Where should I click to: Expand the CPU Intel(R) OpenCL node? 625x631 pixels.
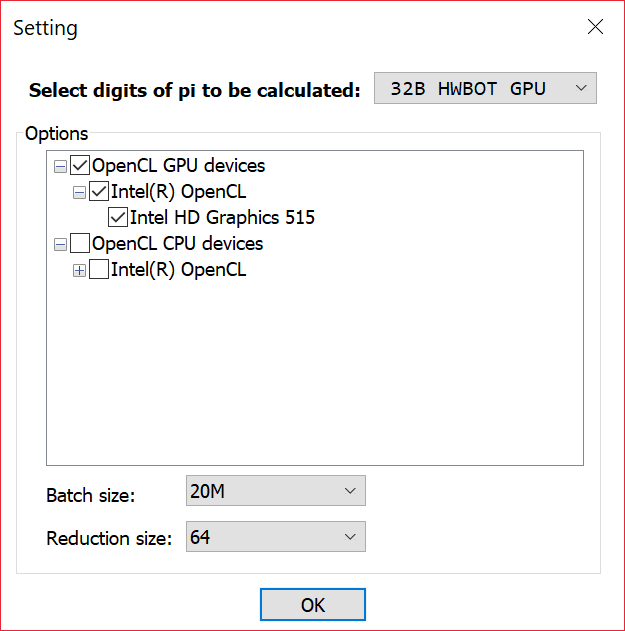pos(79,270)
